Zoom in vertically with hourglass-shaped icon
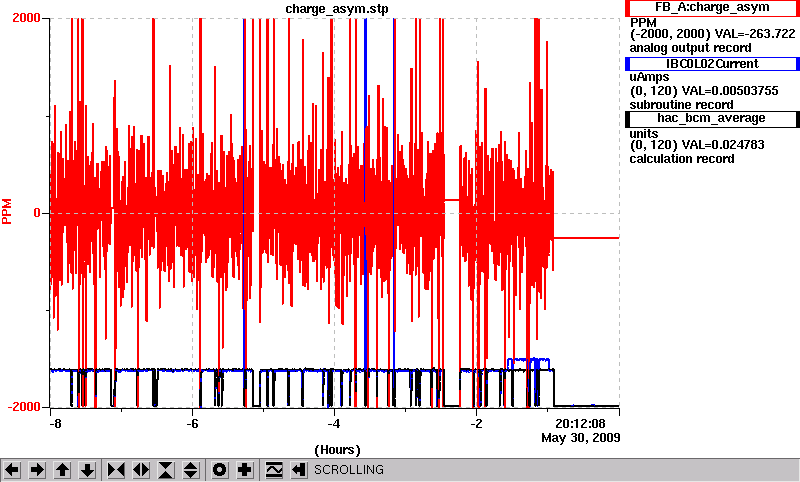The width and height of the screenshot is (800, 482). click(166, 470)
